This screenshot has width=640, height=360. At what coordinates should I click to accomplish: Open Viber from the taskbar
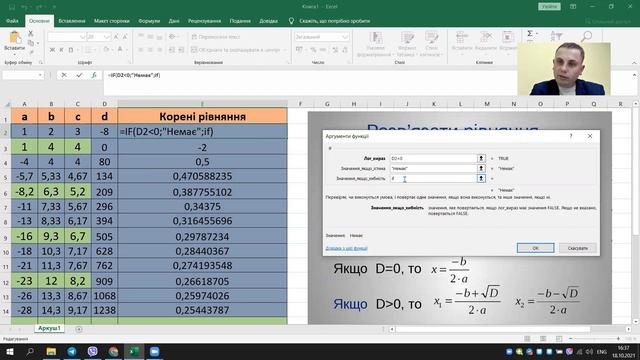point(93,351)
